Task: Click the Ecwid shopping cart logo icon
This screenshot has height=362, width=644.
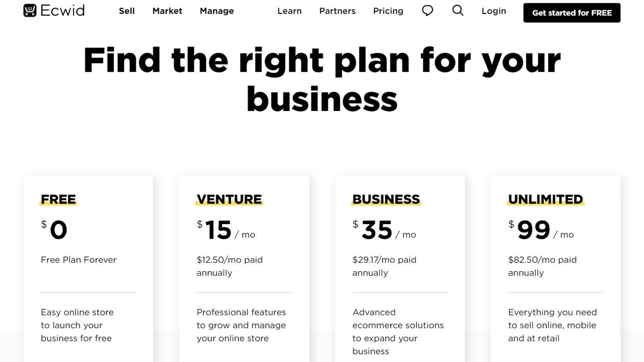Action: point(30,11)
